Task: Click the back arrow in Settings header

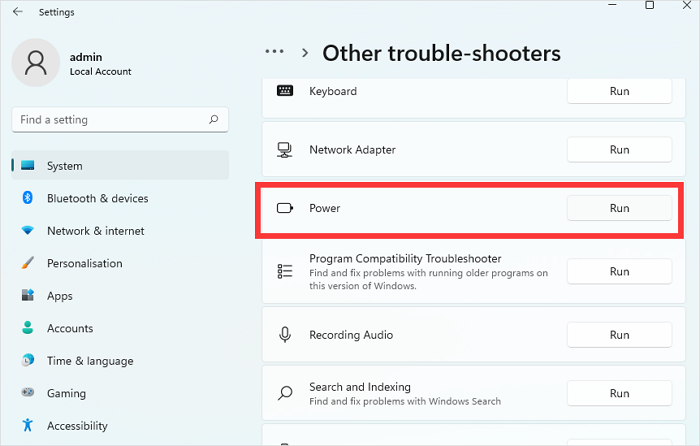Action: [18, 12]
